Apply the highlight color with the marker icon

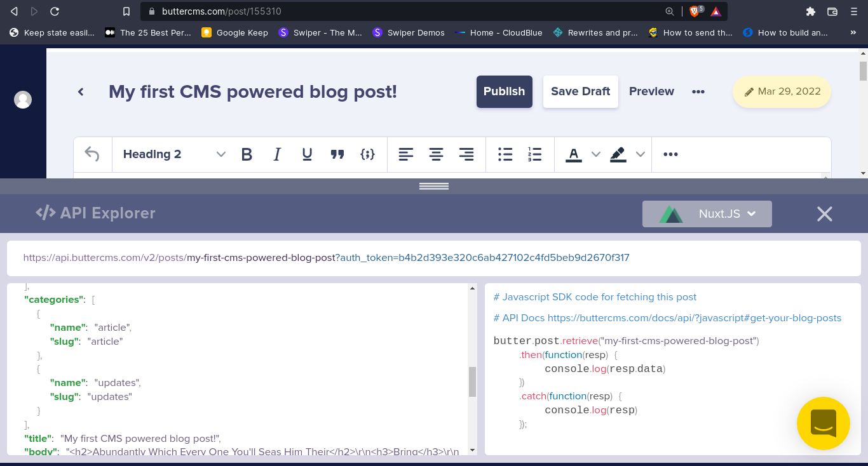[x=618, y=154]
